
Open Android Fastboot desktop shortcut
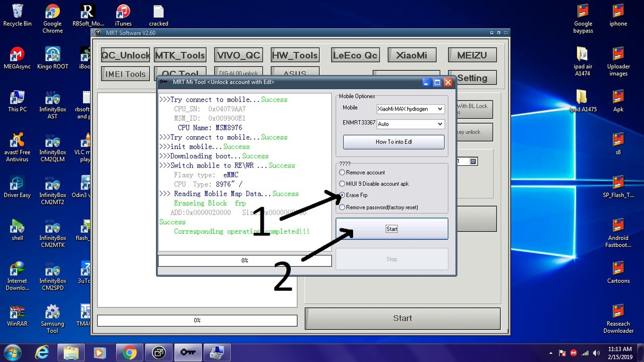(x=618, y=233)
